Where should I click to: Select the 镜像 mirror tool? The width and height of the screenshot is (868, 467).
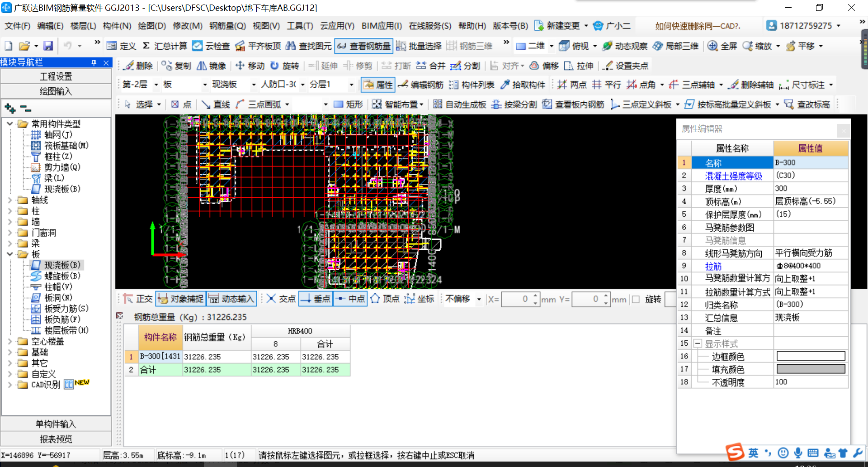(211, 66)
